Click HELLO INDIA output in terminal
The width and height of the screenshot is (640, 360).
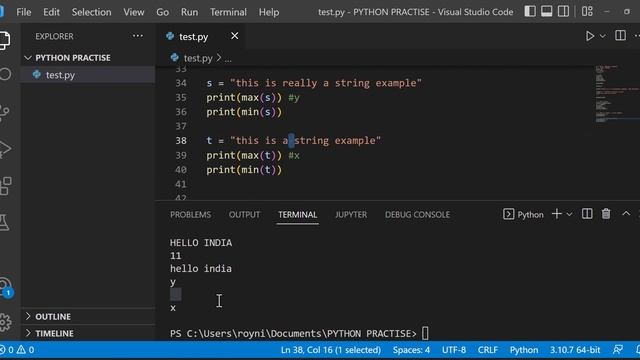pos(201,243)
